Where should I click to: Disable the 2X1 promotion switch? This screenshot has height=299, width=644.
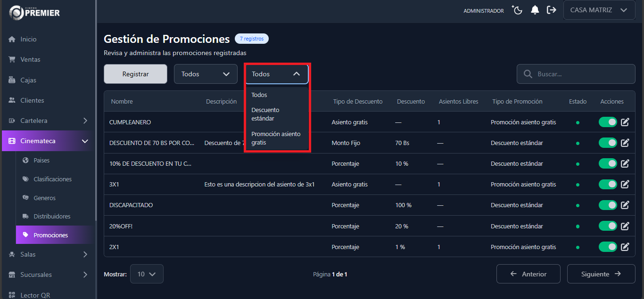point(607,246)
